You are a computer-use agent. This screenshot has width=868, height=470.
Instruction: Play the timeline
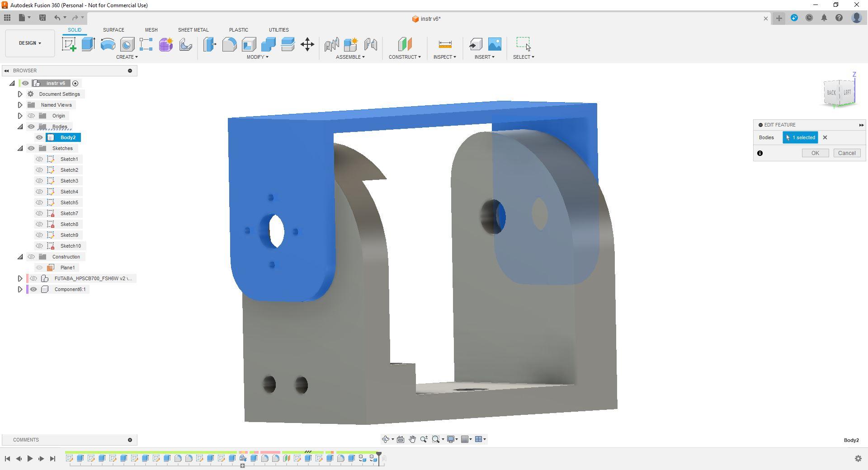[x=30, y=459]
